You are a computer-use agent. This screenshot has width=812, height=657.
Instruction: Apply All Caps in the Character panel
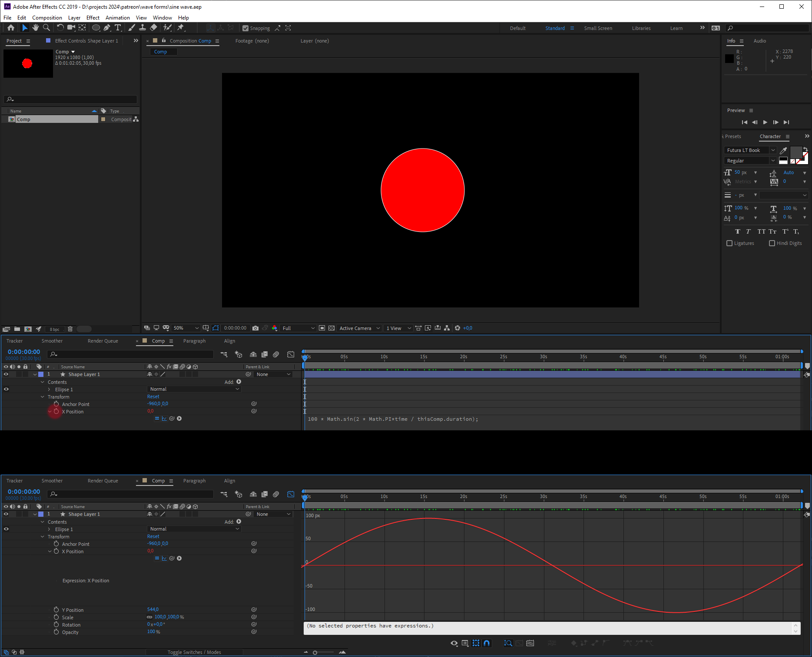pyautogui.click(x=761, y=231)
